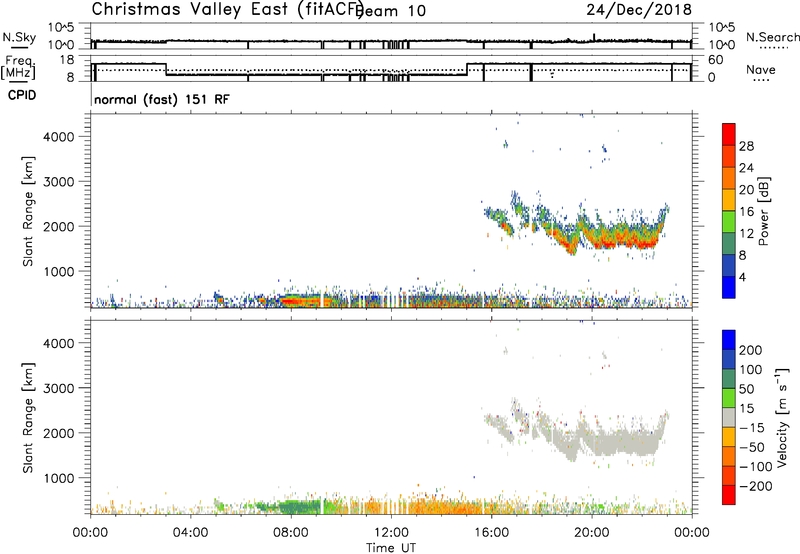Click the 'Time UT' axis title
Screen dimensions: 800x554
[x=391, y=548]
